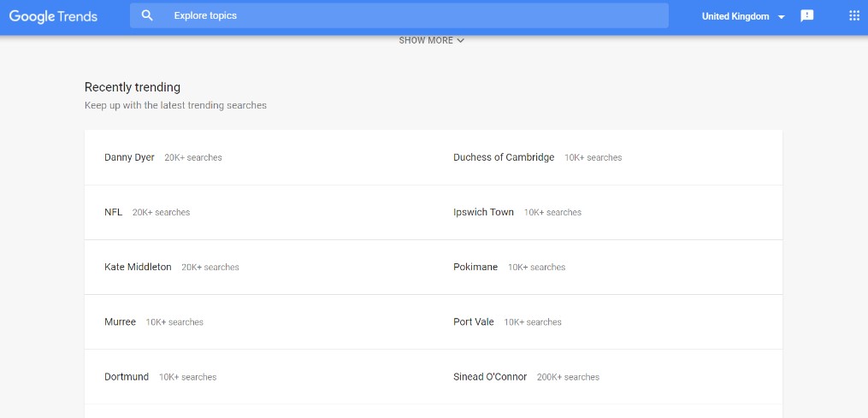The width and height of the screenshot is (868, 418).
Task: Click "200K+ searches" beside Sinead O'Connor
Action: point(568,377)
